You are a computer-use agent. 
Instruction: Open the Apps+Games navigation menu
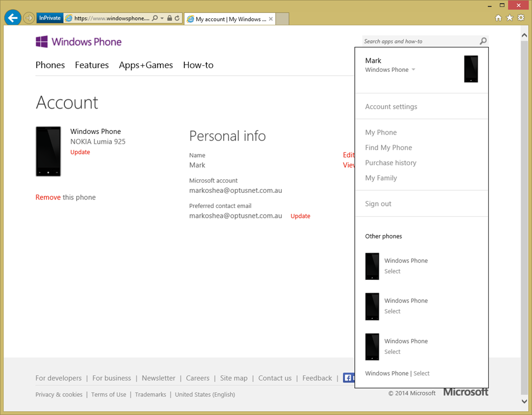[146, 65]
